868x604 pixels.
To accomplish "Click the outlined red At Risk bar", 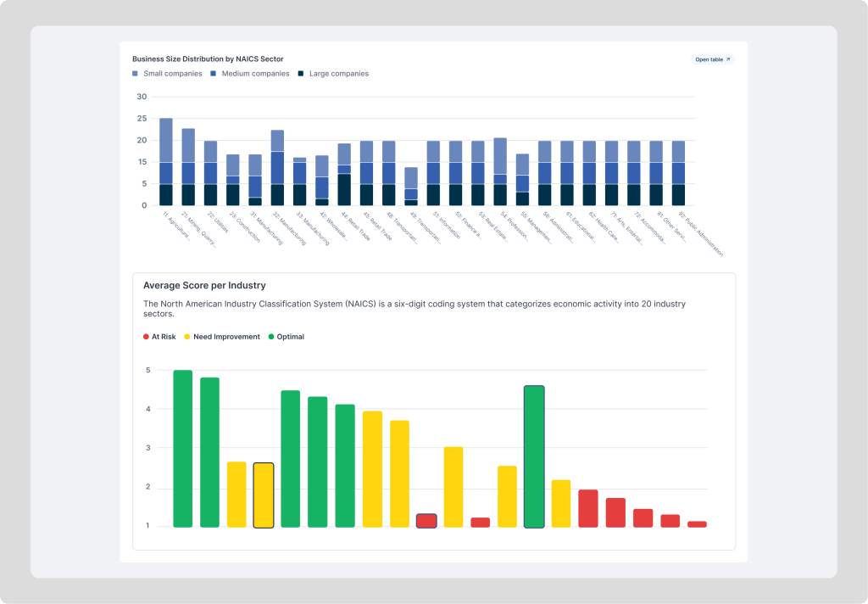I will coord(426,521).
